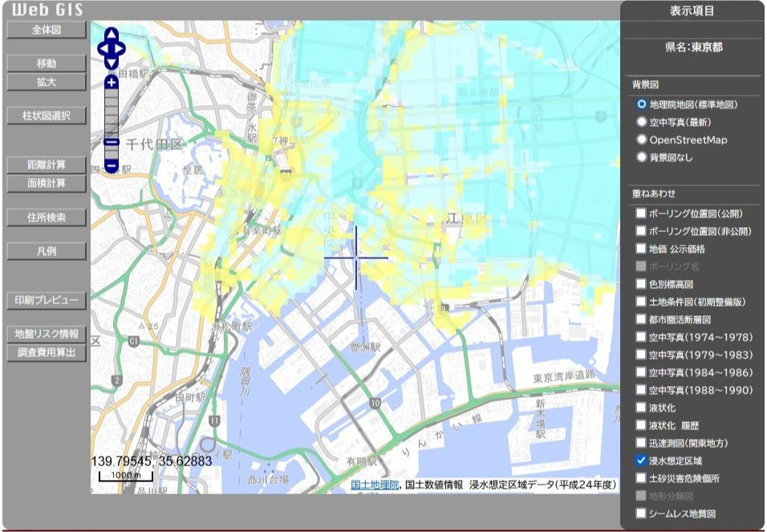Uncheck the 浸水想定区域 overlay checkbox
The width and height of the screenshot is (767, 532).
coord(640,461)
